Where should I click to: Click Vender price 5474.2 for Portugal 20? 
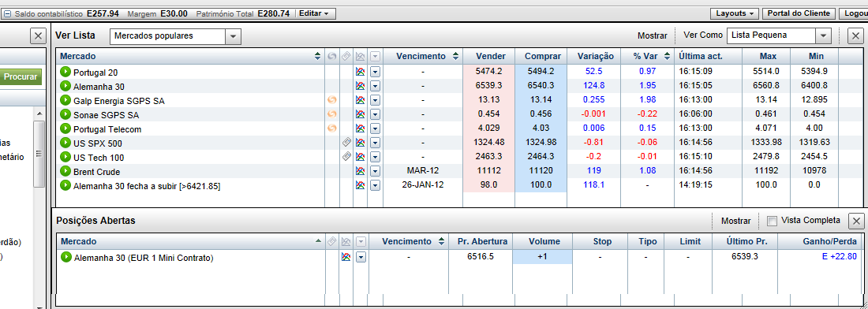[488, 72]
